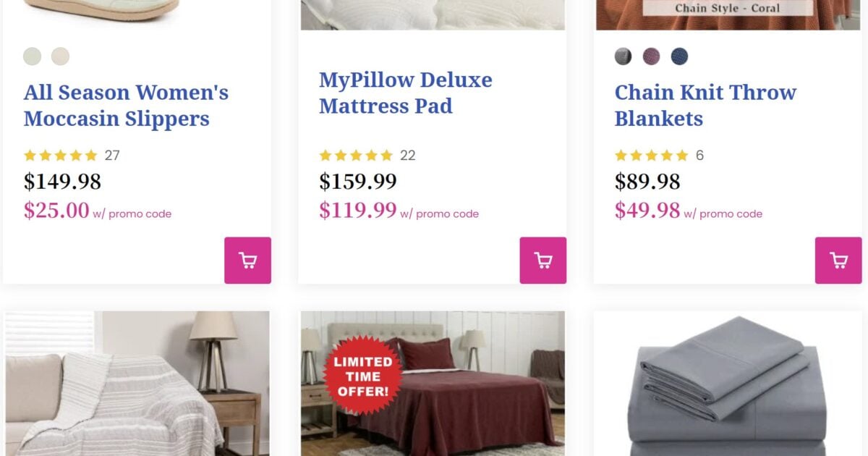This screenshot has height=456, width=868.
Task: Click the Limited Time Offer badge
Action: tap(362, 376)
